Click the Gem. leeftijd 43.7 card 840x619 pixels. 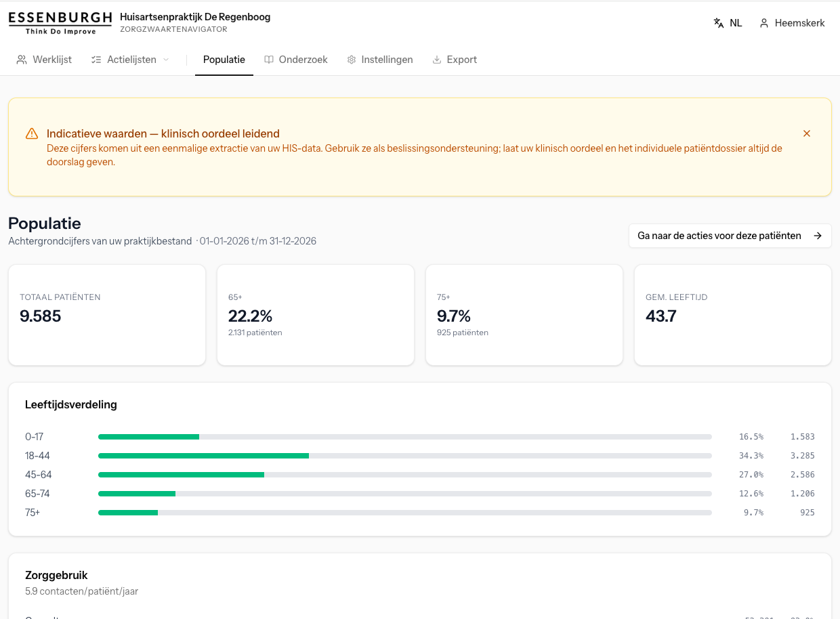(x=733, y=315)
